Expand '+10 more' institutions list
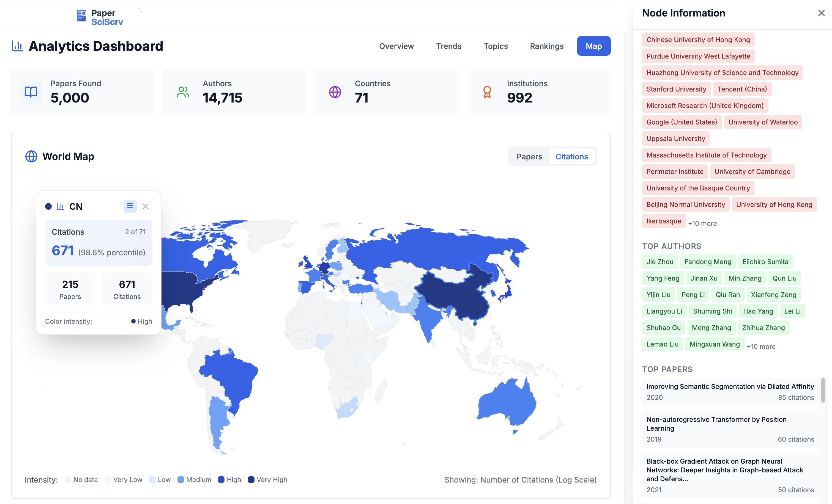Viewport: 832px width, 504px height. tap(702, 223)
